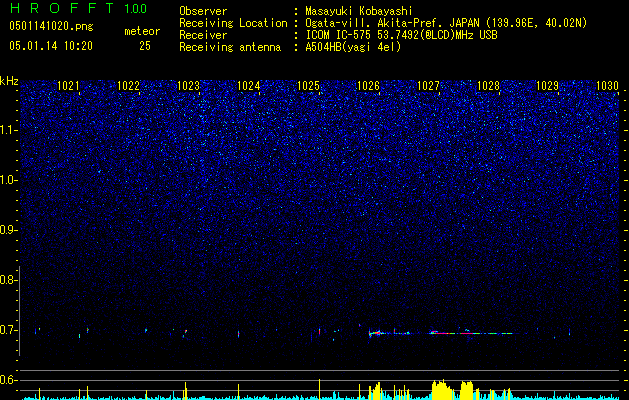Click the meteor label
The height and width of the screenshot is (400, 629).
coord(142,31)
